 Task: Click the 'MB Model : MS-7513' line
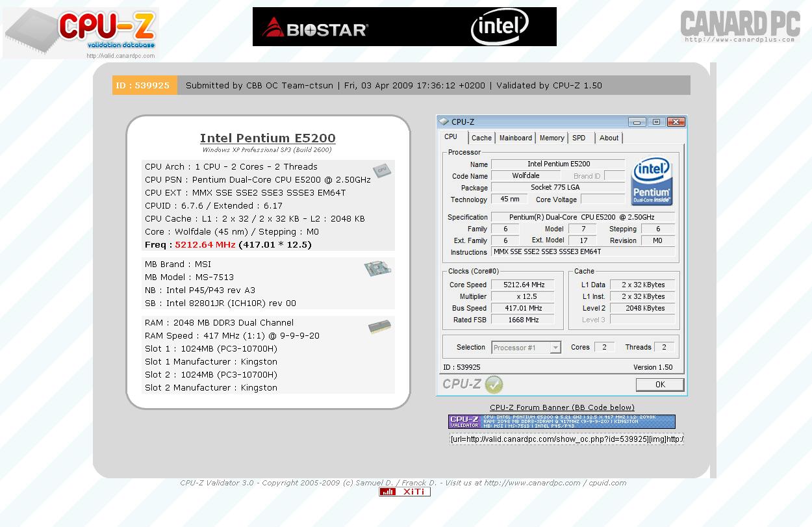pos(189,277)
